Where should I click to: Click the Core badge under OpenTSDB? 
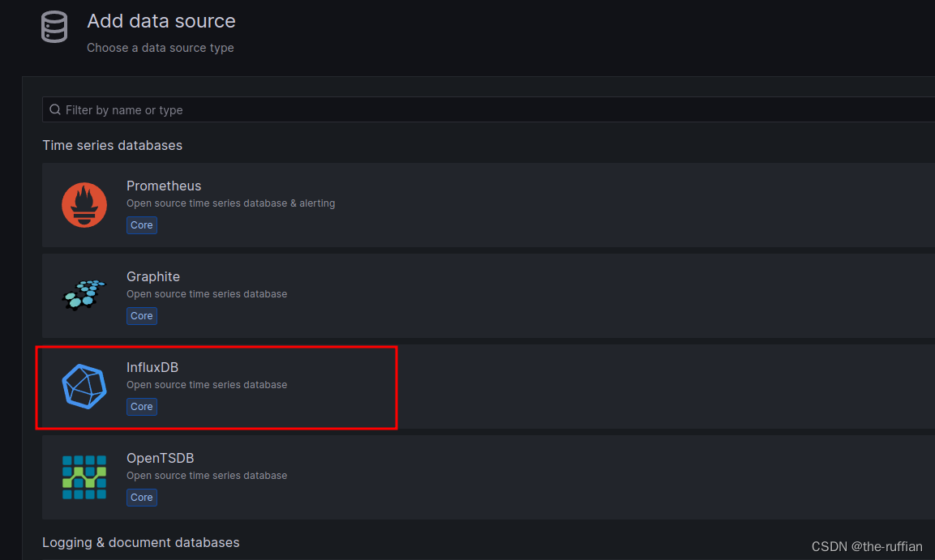click(141, 498)
